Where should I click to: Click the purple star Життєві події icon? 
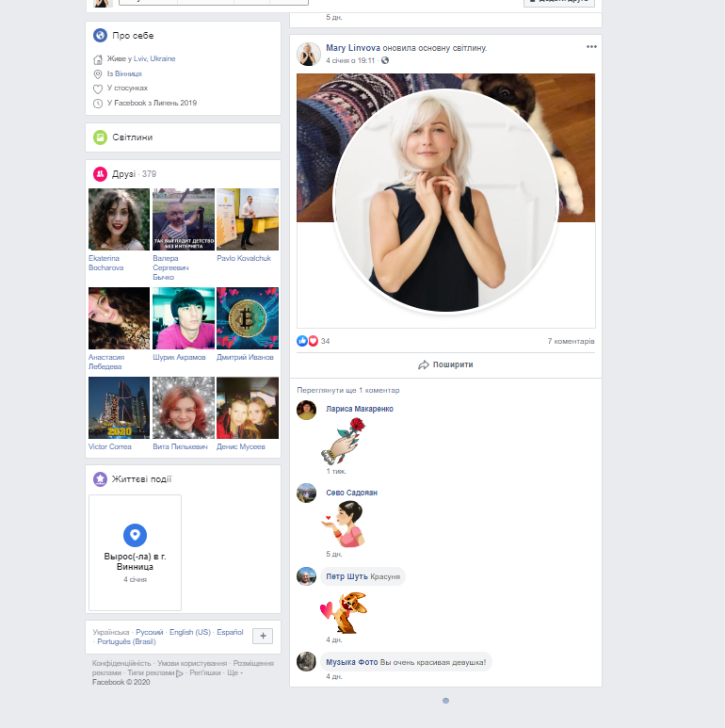point(100,479)
